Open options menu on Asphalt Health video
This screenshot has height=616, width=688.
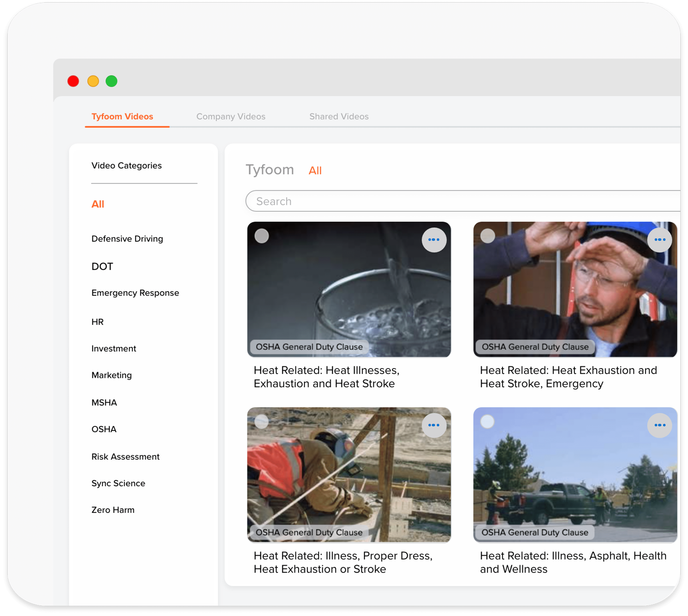click(x=660, y=425)
